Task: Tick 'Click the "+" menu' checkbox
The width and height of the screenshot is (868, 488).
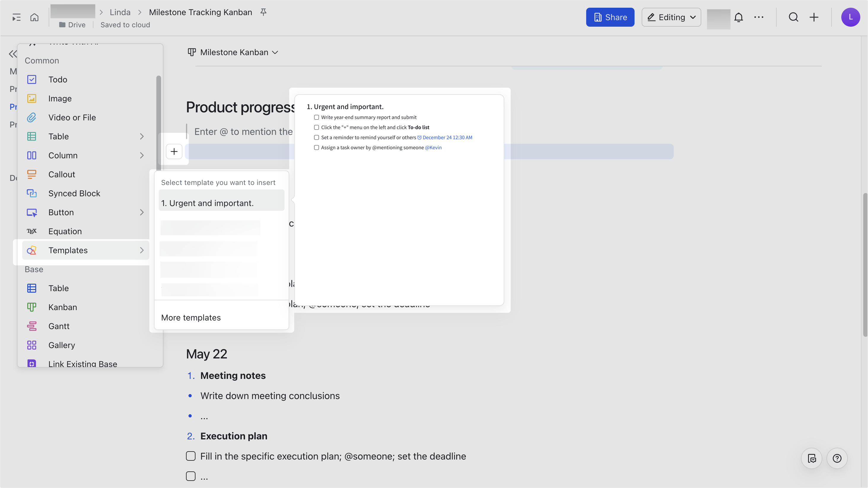Action: [317, 127]
